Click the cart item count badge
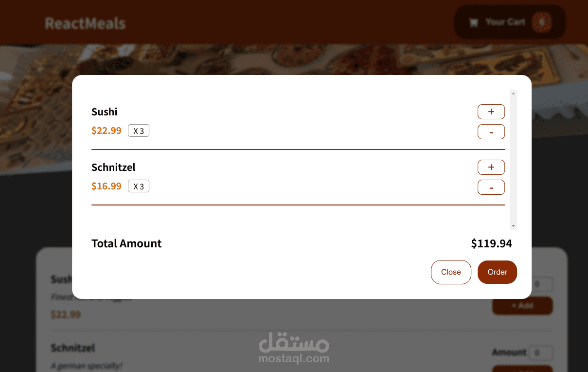 pyautogui.click(x=542, y=22)
